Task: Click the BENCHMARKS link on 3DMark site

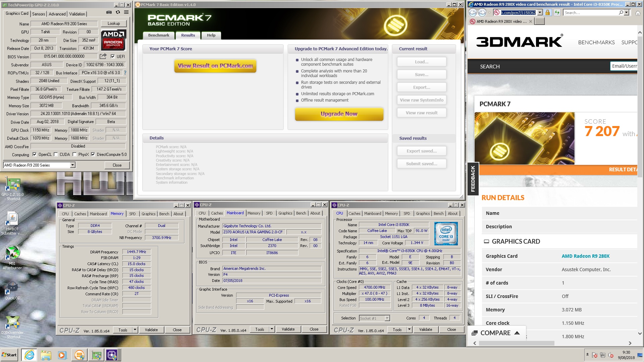Action: [596, 43]
